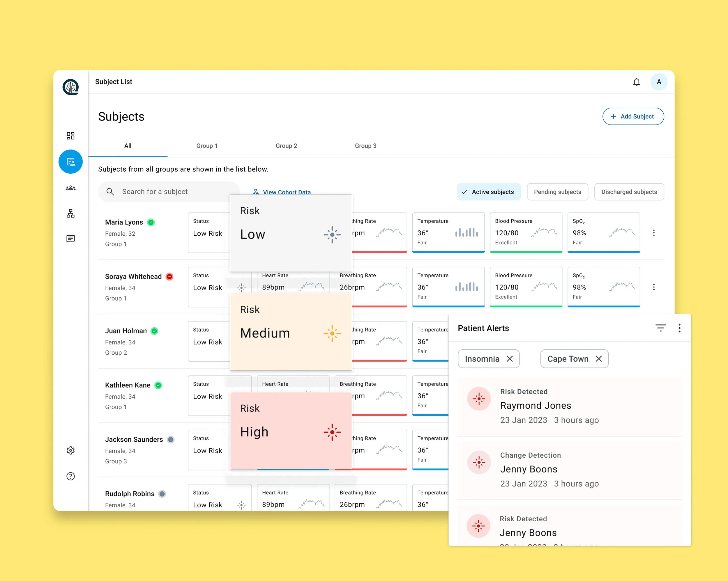Image resolution: width=728 pixels, height=581 pixels.
Task: Switch to the Group 3 tab
Action: [365, 146]
